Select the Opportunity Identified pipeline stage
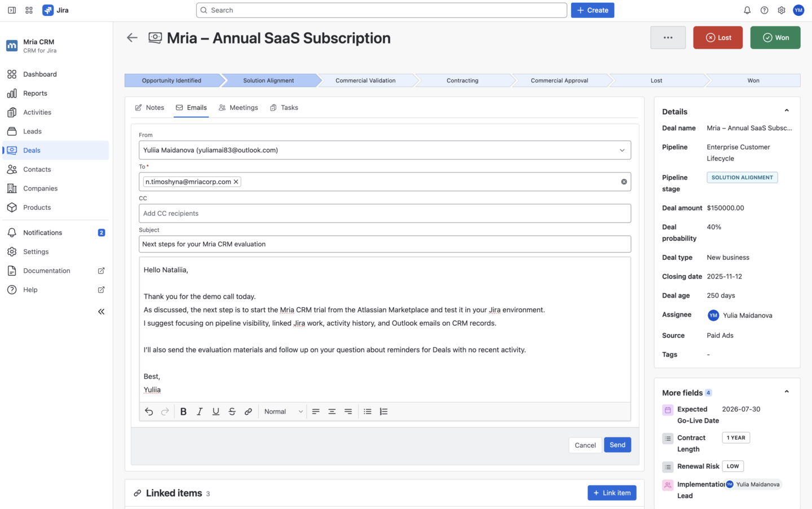The width and height of the screenshot is (812, 509). tap(172, 81)
